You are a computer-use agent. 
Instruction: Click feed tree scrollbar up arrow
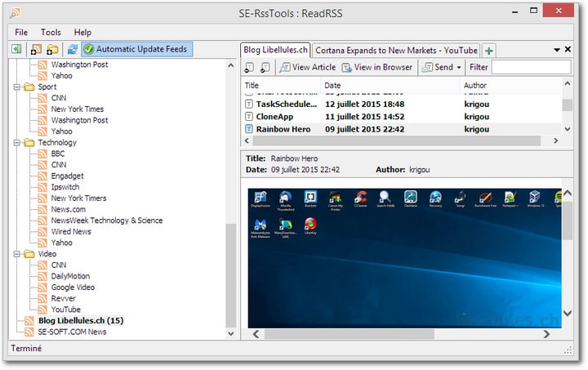click(231, 65)
